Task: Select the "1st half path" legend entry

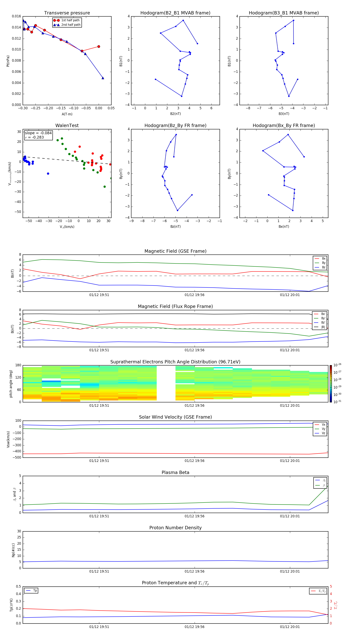Action: click(x=67, y=20)
